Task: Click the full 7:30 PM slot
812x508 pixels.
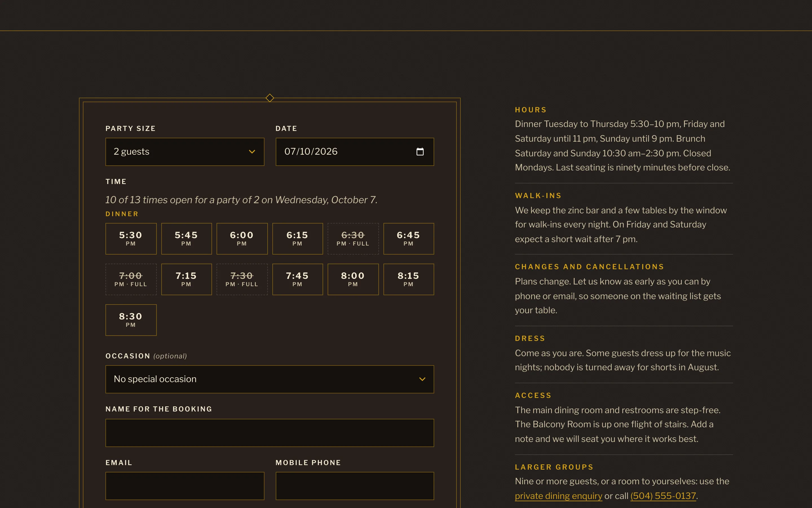Action: click(242, 279)
